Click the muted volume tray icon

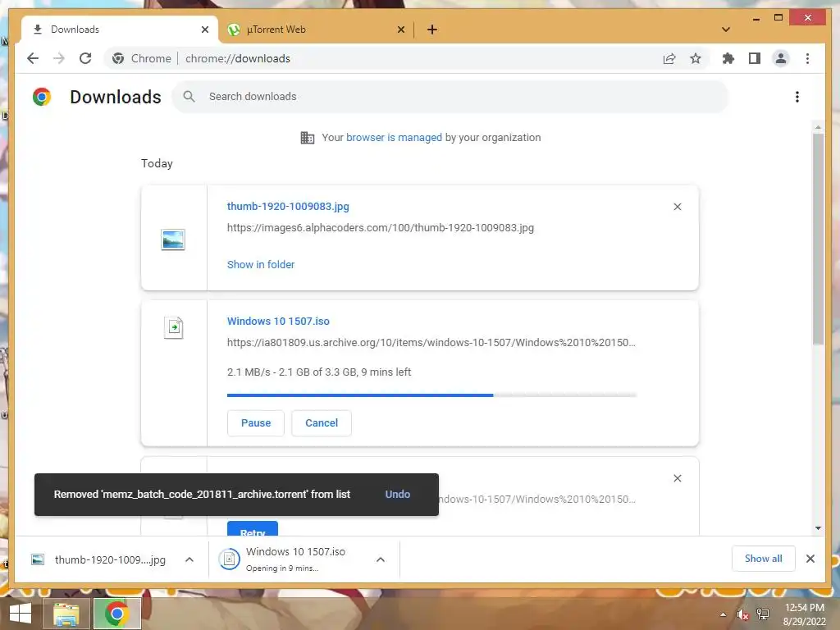pos(742,614)
